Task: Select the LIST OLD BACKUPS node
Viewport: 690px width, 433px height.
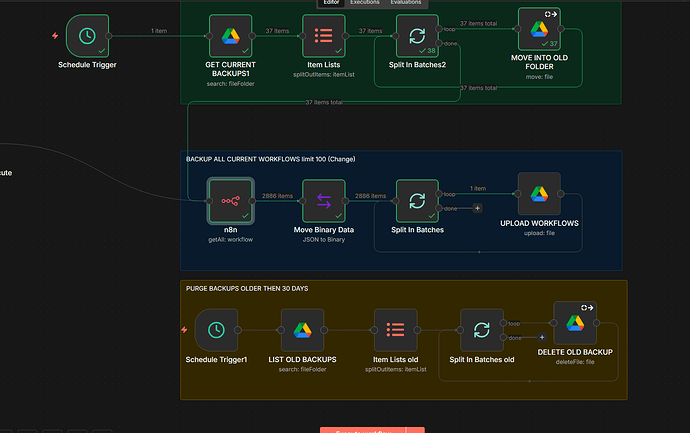Action: point(302,329)
